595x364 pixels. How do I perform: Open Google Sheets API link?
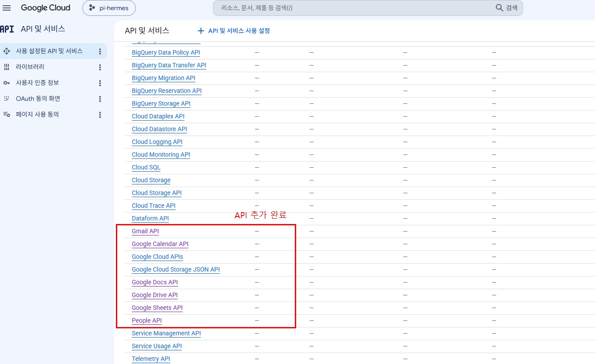point(157,308)
